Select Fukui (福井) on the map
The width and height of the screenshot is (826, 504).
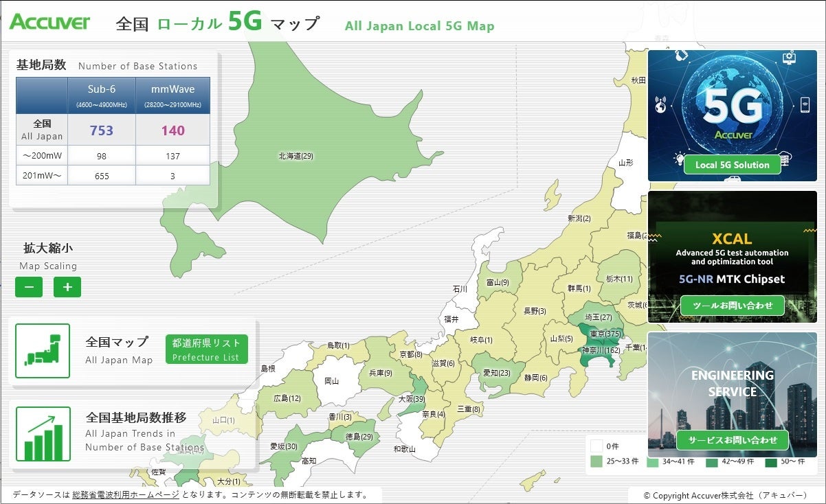(451, 319)
